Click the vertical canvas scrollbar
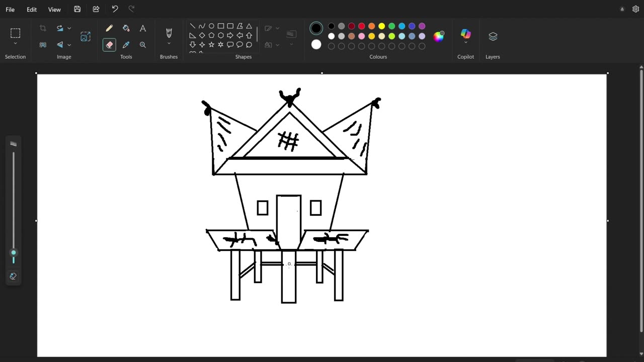 (641, 201)
